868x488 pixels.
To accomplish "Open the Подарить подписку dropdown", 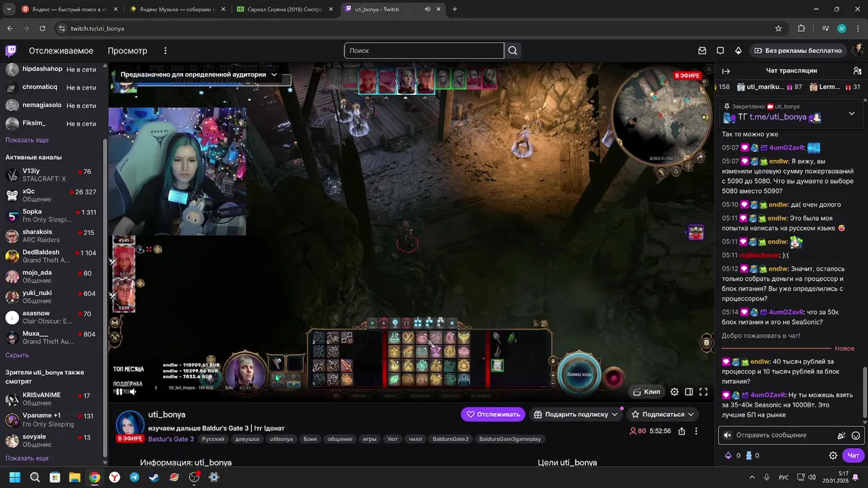I will click(576, 414).
